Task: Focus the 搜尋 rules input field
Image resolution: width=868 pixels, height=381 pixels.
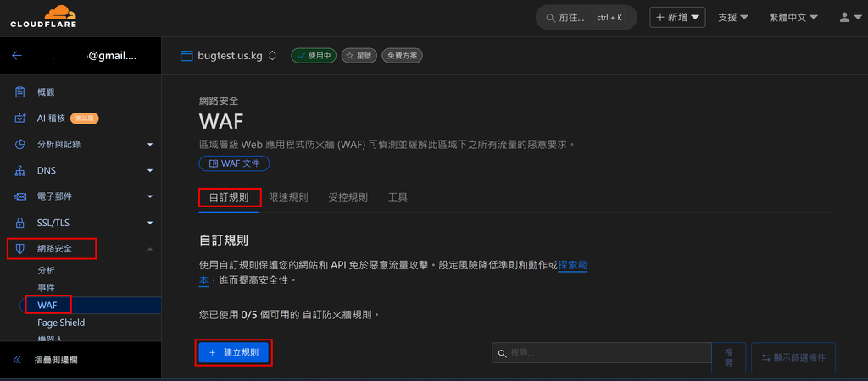Action: coord(602,353)
